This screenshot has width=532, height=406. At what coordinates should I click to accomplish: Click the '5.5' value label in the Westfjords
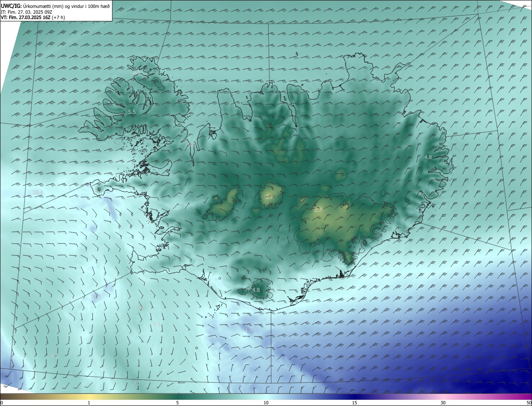[x=132, y=112]
